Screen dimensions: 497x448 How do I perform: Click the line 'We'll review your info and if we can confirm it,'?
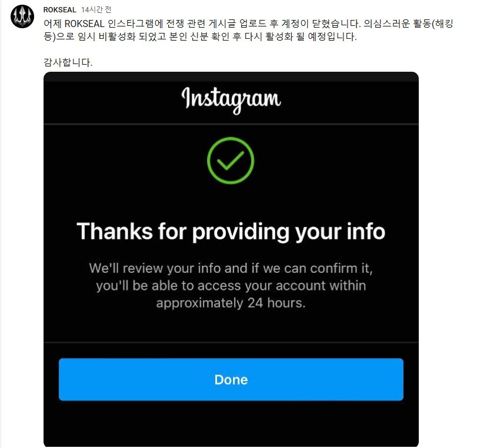point(231,268)
